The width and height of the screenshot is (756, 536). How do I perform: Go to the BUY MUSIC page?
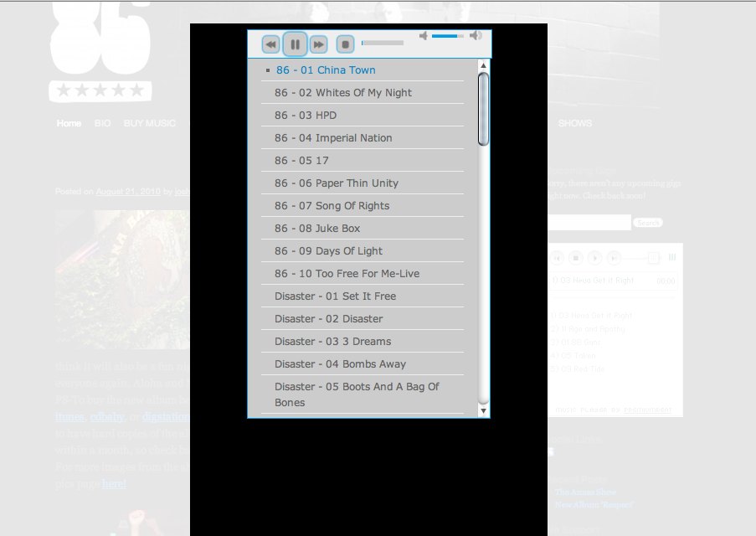pyautogui.click(x=150, y=123)
